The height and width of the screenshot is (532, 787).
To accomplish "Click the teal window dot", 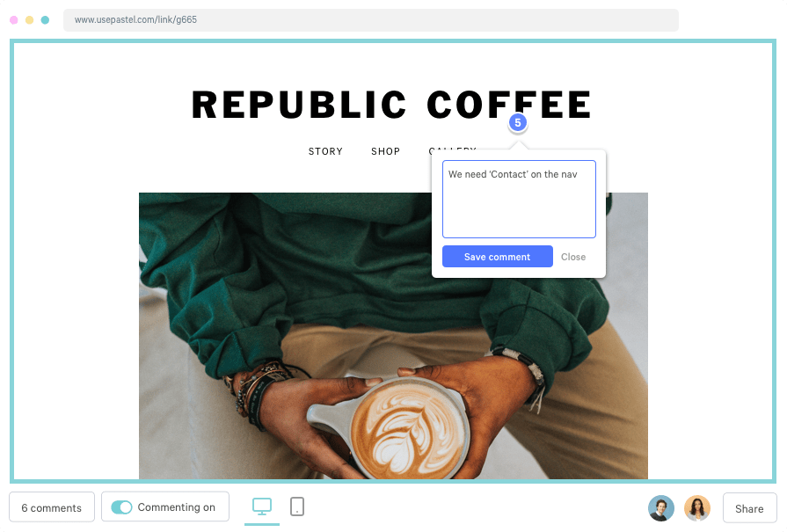I will (x=45, y=20).
